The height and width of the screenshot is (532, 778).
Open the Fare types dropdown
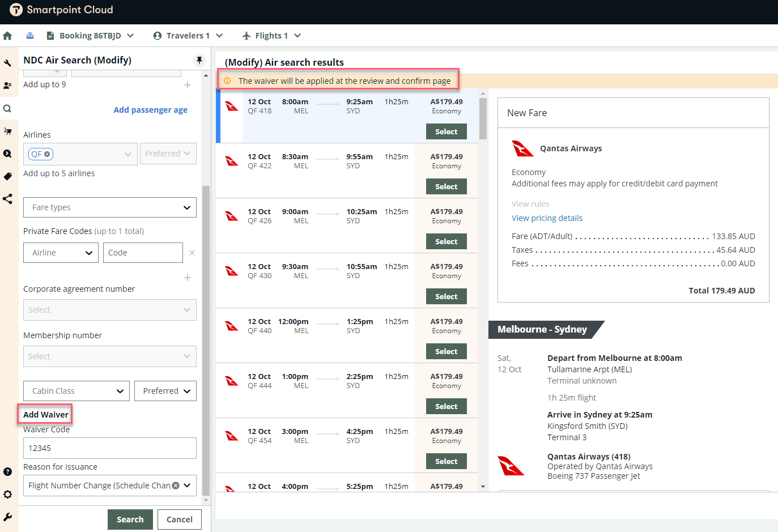(110, 207)
